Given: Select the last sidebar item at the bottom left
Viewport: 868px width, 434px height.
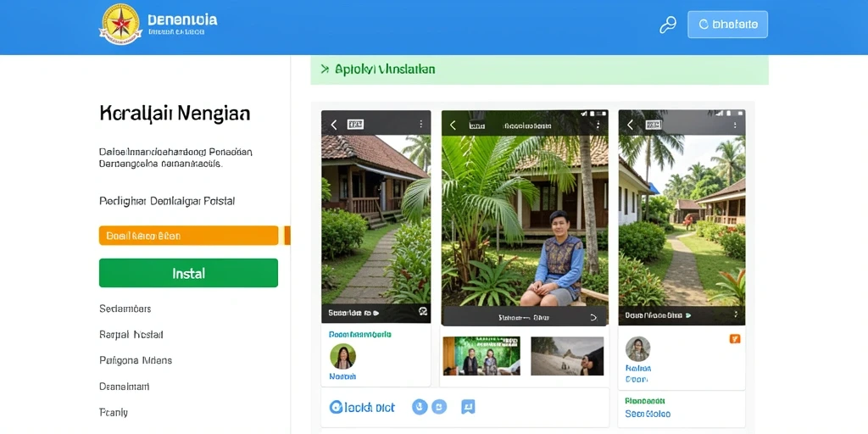Looking at the screenshot, I should pos(114,413).
